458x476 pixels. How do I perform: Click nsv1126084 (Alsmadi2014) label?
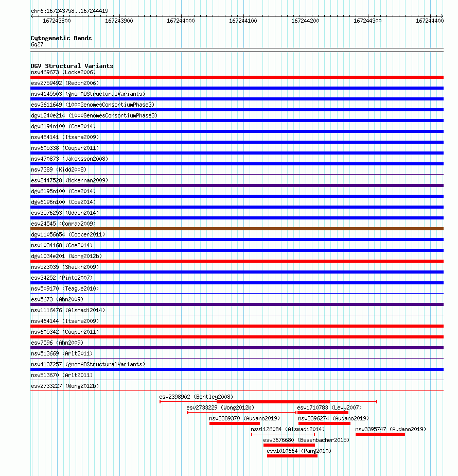(x=288, y=429)
